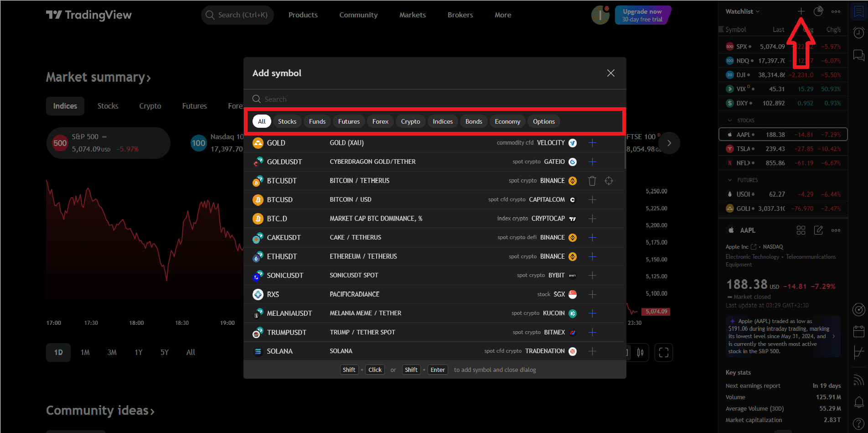Filter symbols by Funds
Image resolution: width=868 pixels, height=433 pixels.
click(x=317, y=121)
